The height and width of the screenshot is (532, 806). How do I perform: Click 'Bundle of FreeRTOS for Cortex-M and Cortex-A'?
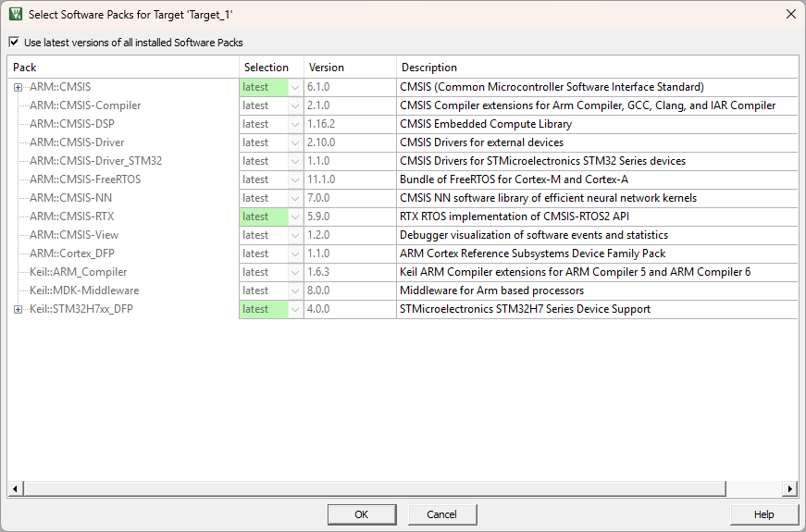coord(514,179)
